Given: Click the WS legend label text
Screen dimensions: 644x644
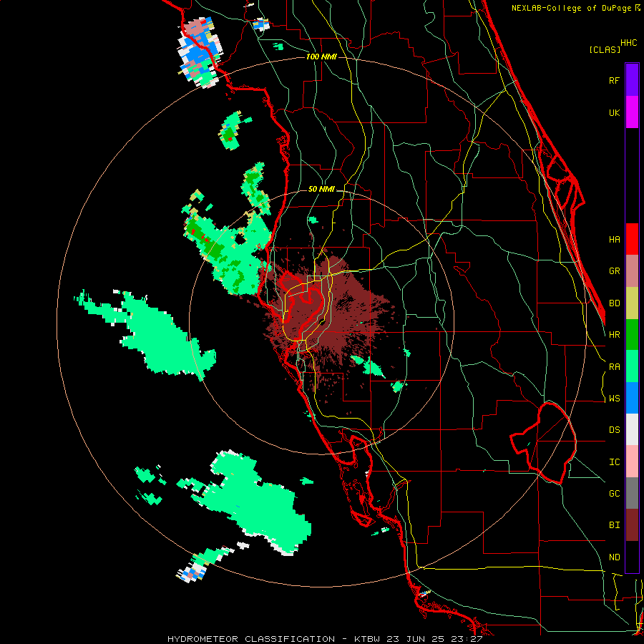Looking at the screenshot, I should 614,399.
